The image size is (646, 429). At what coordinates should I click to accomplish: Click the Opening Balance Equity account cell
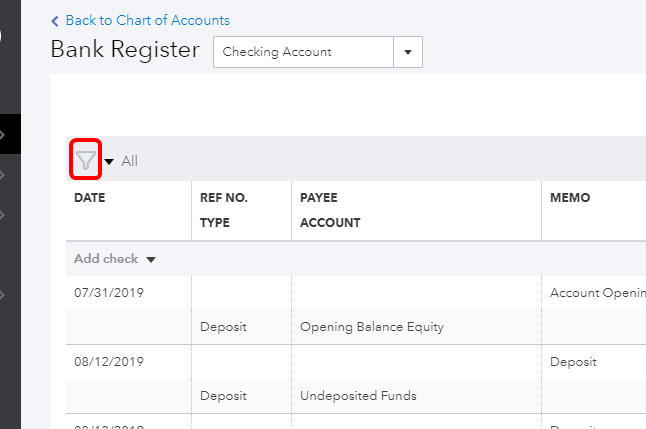pyautogui.click(x=372, y=327)
